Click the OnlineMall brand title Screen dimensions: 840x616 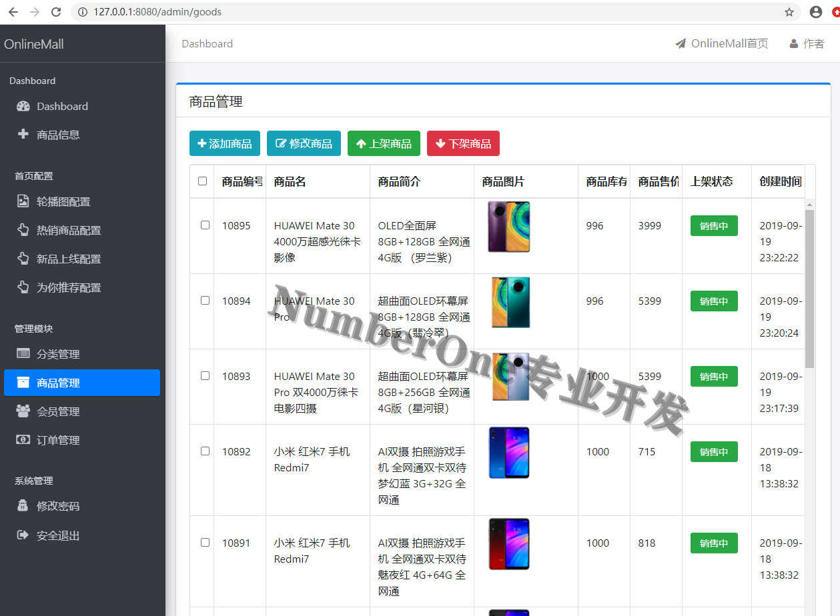tap(34, 44)
